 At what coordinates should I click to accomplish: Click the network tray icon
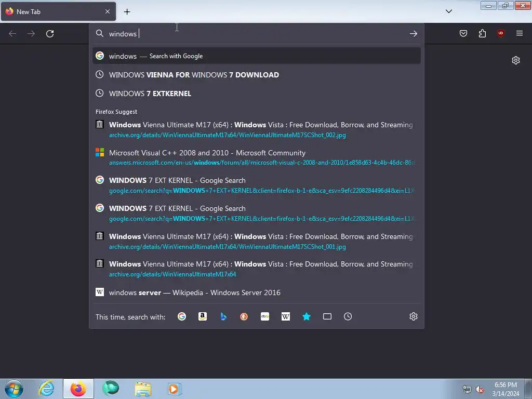pos(467,390)
